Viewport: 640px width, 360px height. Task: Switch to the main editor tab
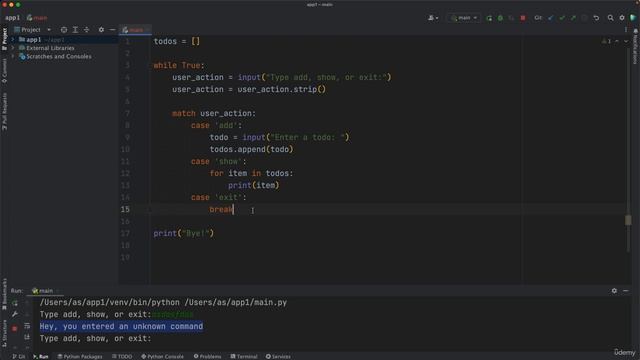pos(135,30)
